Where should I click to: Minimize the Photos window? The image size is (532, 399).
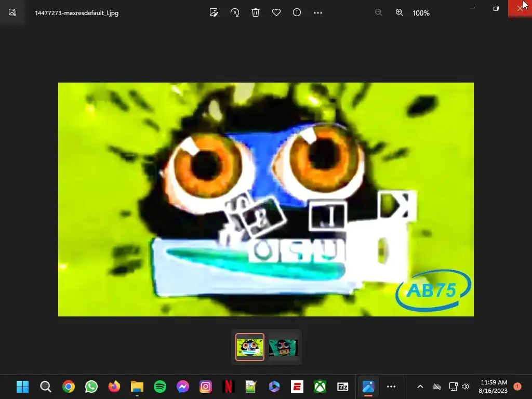[472, 8]
